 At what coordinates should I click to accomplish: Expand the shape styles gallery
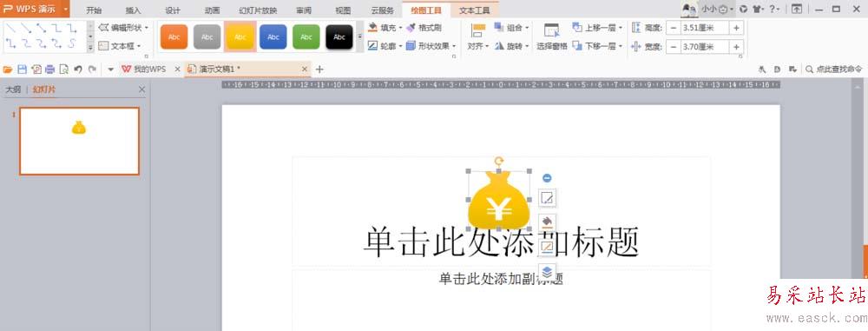360,37
